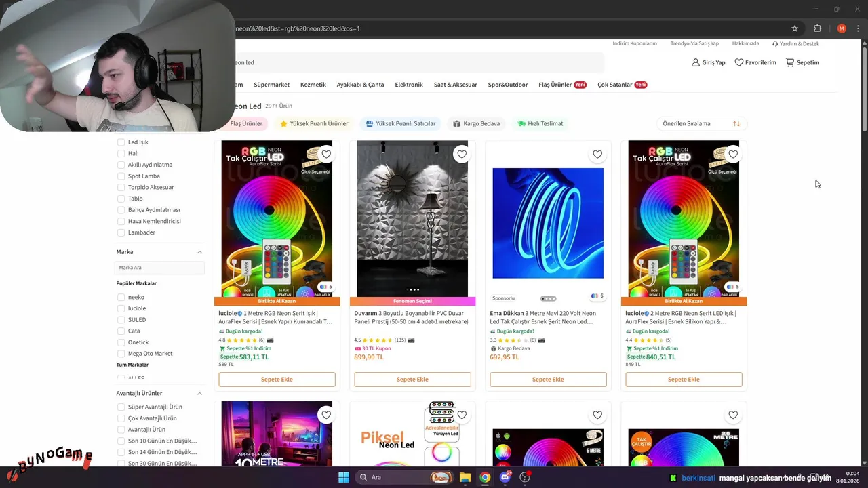
Task: Check the luciole brand filter
Action: pos(121,308)
